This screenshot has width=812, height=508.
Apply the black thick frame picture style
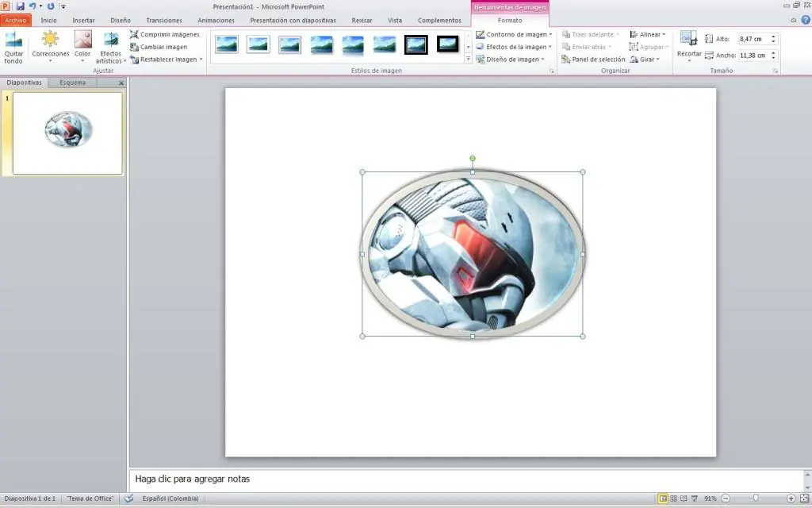416,44
